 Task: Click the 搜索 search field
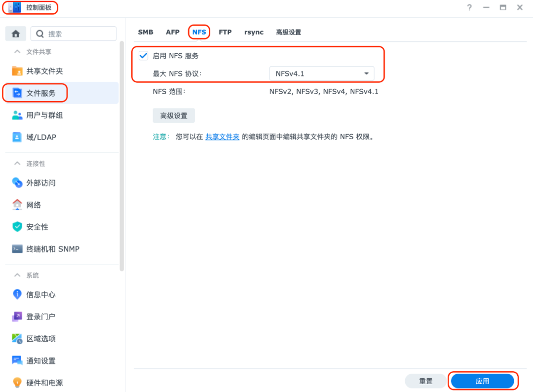point(73,33)
